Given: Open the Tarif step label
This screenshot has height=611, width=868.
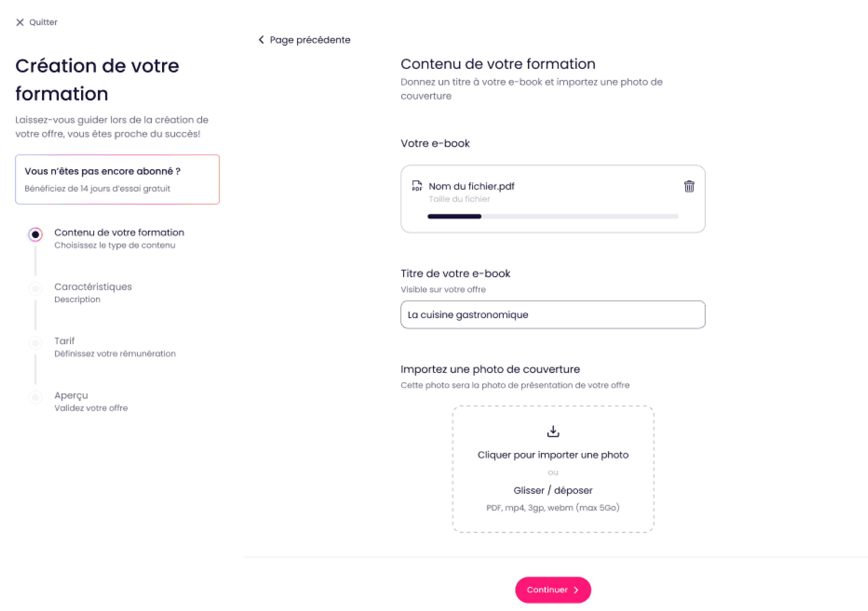Looking at the screenshot, I should [x=65, y=341].
